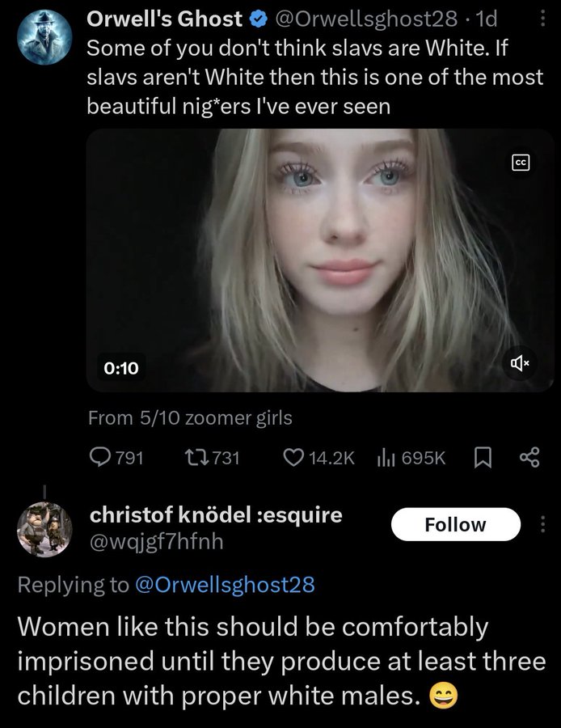Screen dimensions: 561x728
Task: Click the 0:10 video duration label
Action: coord(121,368)
